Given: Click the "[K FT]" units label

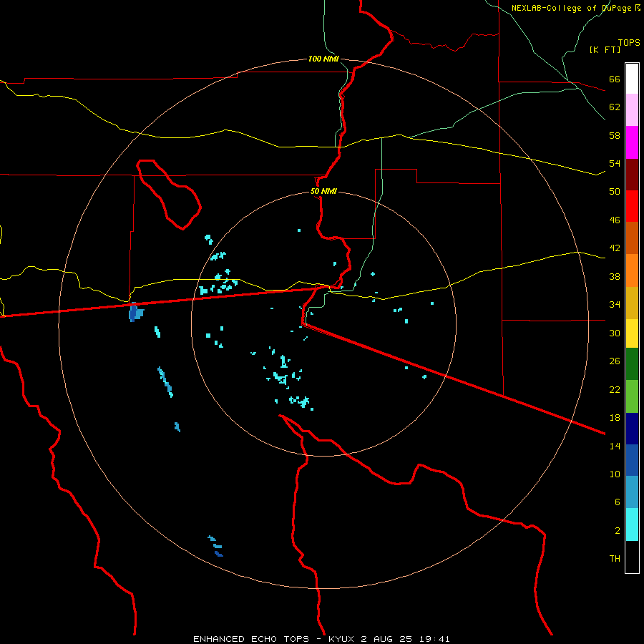Looking at the screenshot, I should point(605,49).
